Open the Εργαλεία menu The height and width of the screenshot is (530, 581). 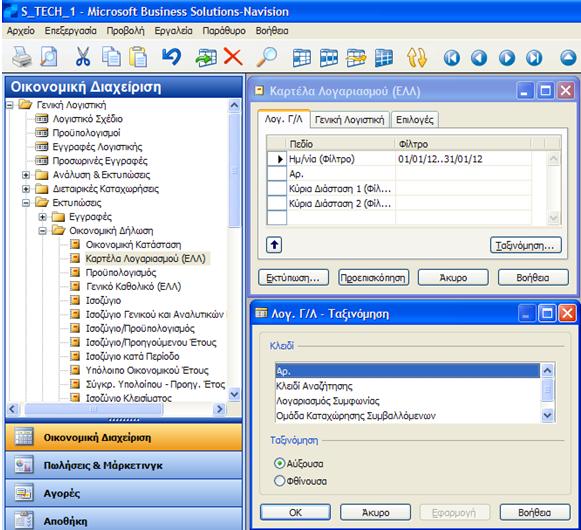tap(173, 31)
